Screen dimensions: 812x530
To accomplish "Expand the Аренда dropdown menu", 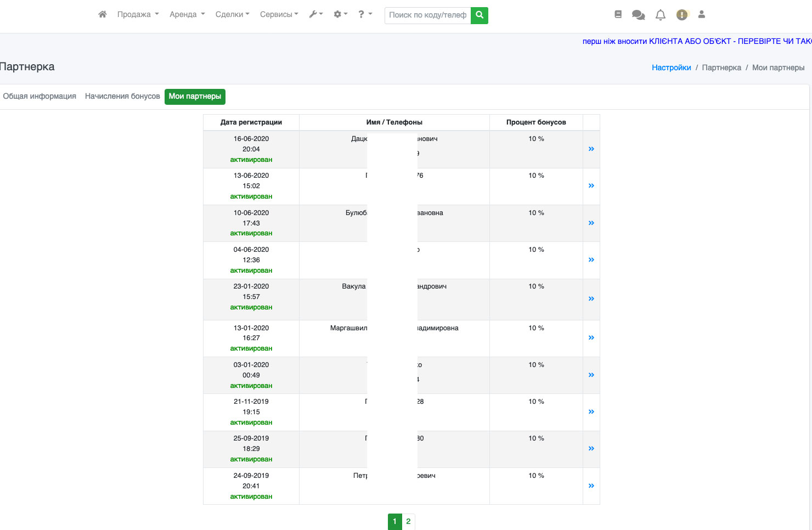I will [x=187, y=15].
